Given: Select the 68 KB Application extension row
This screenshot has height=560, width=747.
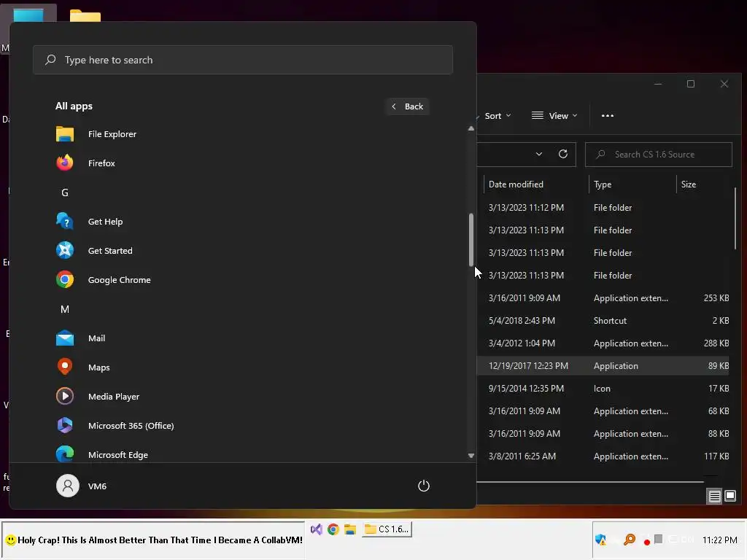Looking at the screenshot, I should pyautogui.click(x=603, y=411).
